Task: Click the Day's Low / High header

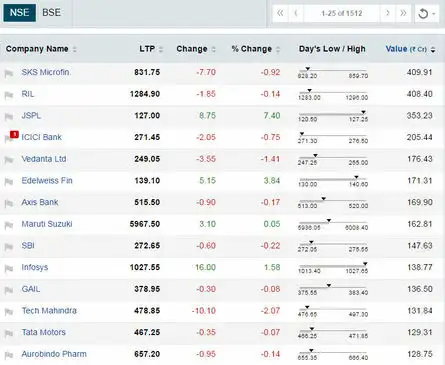Action: click(332, 49)
